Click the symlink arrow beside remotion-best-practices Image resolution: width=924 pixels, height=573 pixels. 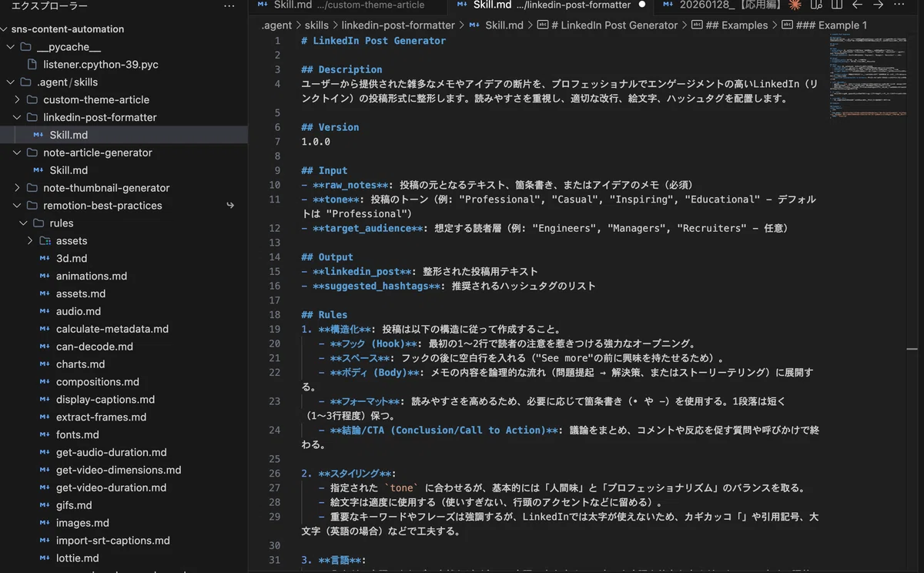(230, 206)
